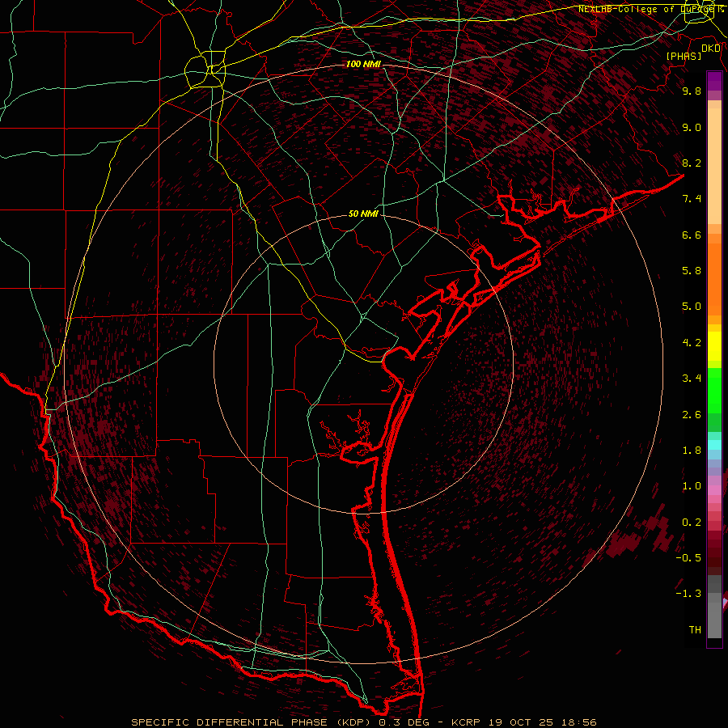Click the 9.0 legend scale label
This screenshot has height=728, width=728.
[x=692, y=127]
